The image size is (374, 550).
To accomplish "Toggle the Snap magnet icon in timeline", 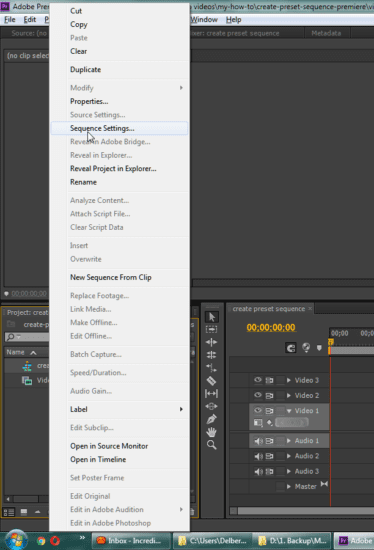I will [290, 348].
